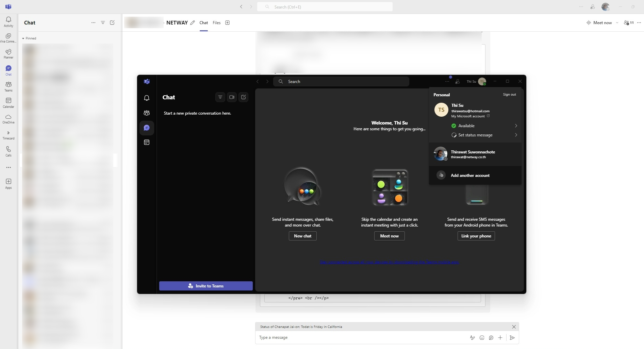
Task: Open Community icon in dark Teams window
Action: 147,113
